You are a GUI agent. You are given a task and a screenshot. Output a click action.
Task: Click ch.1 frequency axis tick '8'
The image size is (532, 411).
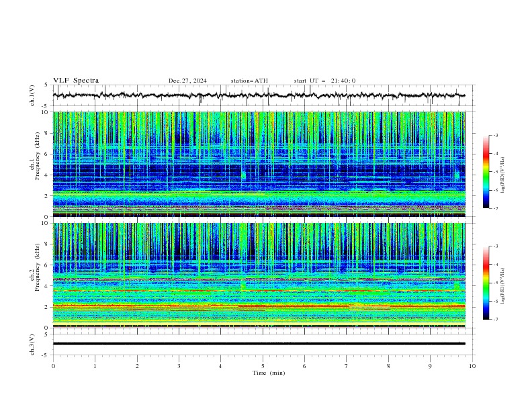click(x=47, y=133)
